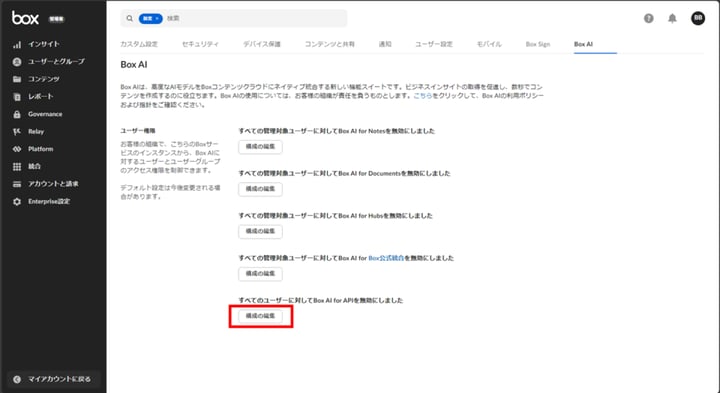The height and width of the screenshot is (393, 720).
Task: Open the こちら policy link
Action: (422, 95)
